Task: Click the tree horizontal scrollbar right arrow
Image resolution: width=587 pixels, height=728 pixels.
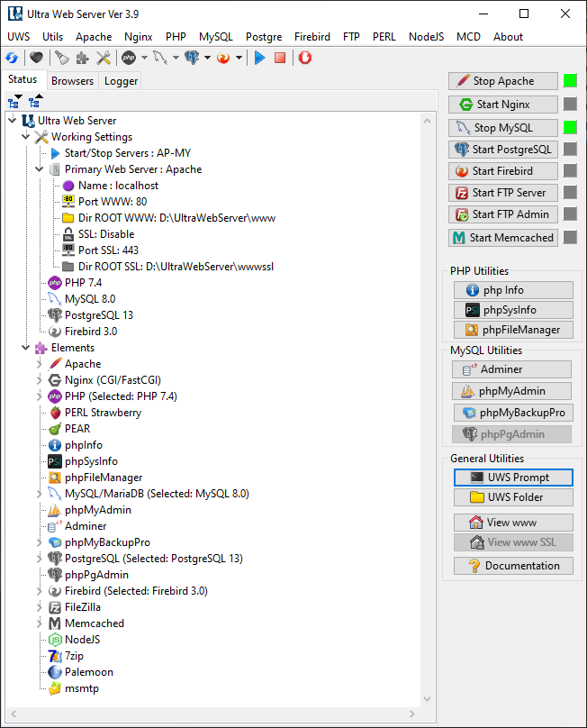Action: pos(412,714)
